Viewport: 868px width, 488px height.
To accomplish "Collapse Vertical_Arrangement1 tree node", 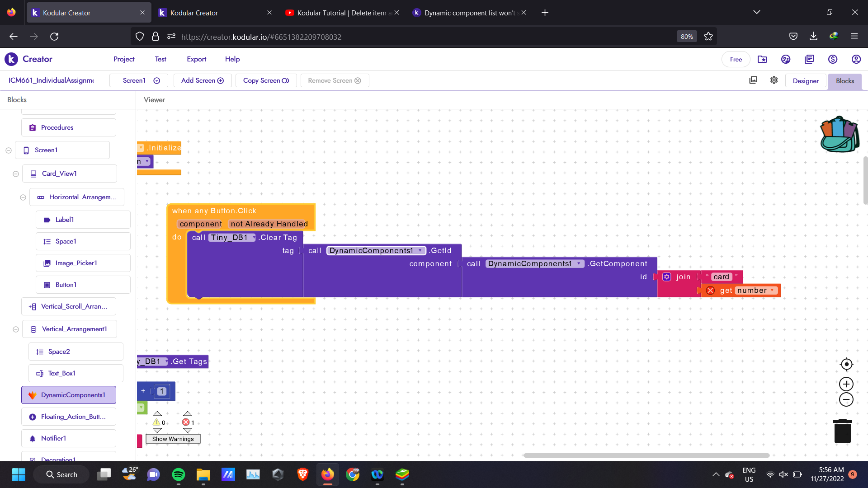I will coord(16,329).
